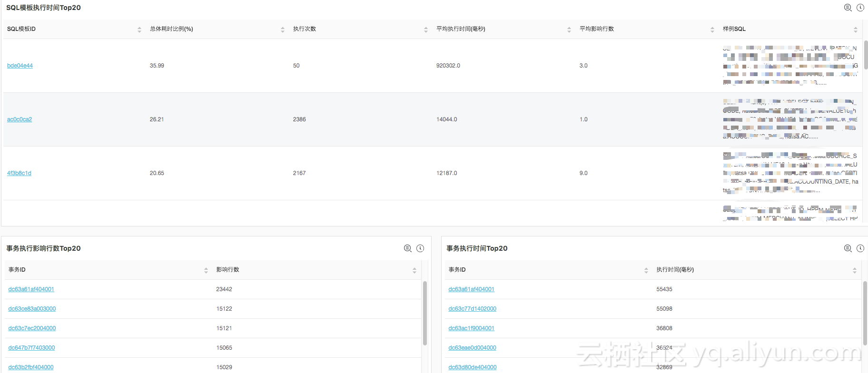The width and height of the screenshot is (868, 373).
Task: Open zoom icon of SQL模板执行时间Top20 panel
Action: click(848, 8)
